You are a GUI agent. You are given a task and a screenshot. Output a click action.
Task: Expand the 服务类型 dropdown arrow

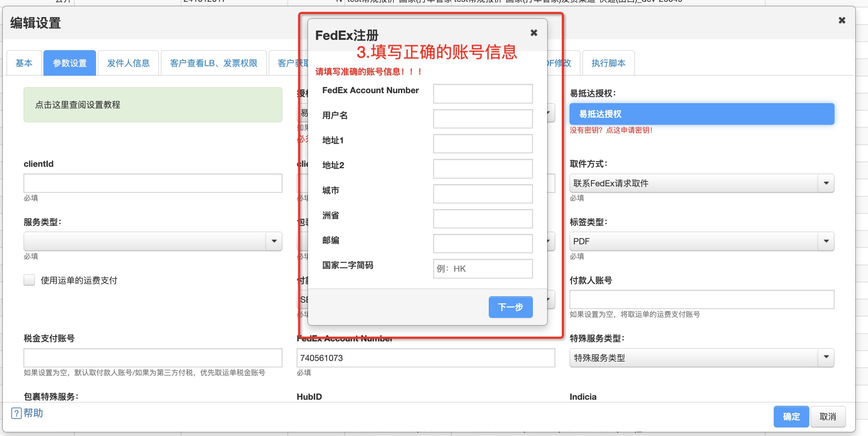click(274, 241)
